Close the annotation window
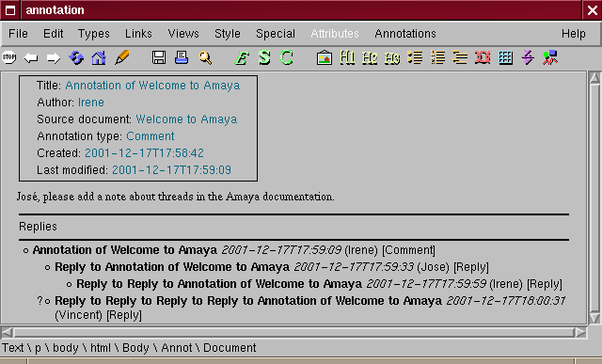Viewport: 602px width, 364px height. coord(593,10)
